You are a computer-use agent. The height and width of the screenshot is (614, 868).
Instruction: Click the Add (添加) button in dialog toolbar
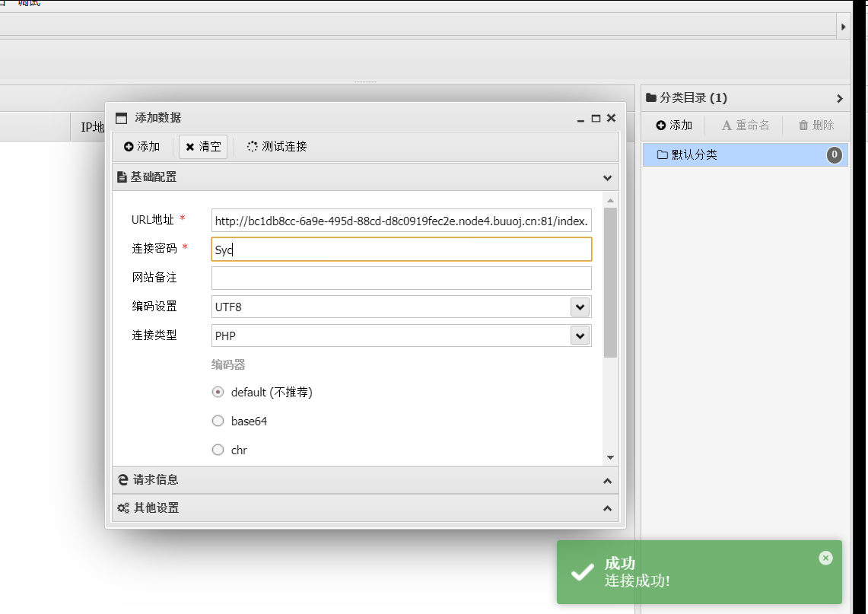[141, 147]
